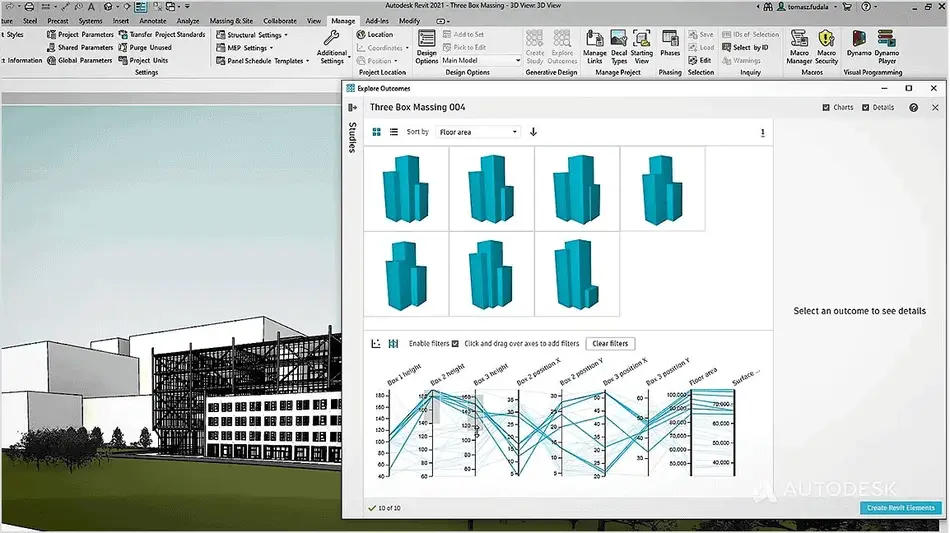Open the Analyze tab
Screen dimensions: 950x533
pyautogui.click(x=188, y=21)
